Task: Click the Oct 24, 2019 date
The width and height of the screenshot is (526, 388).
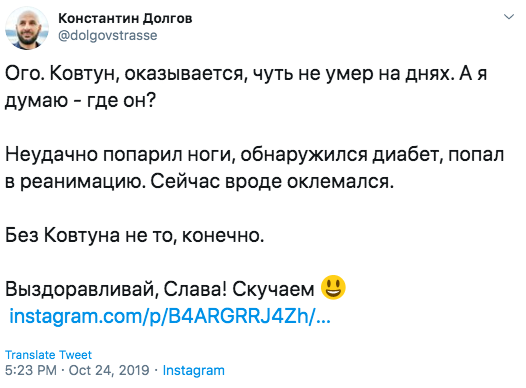Action: [x=109, y=370]
